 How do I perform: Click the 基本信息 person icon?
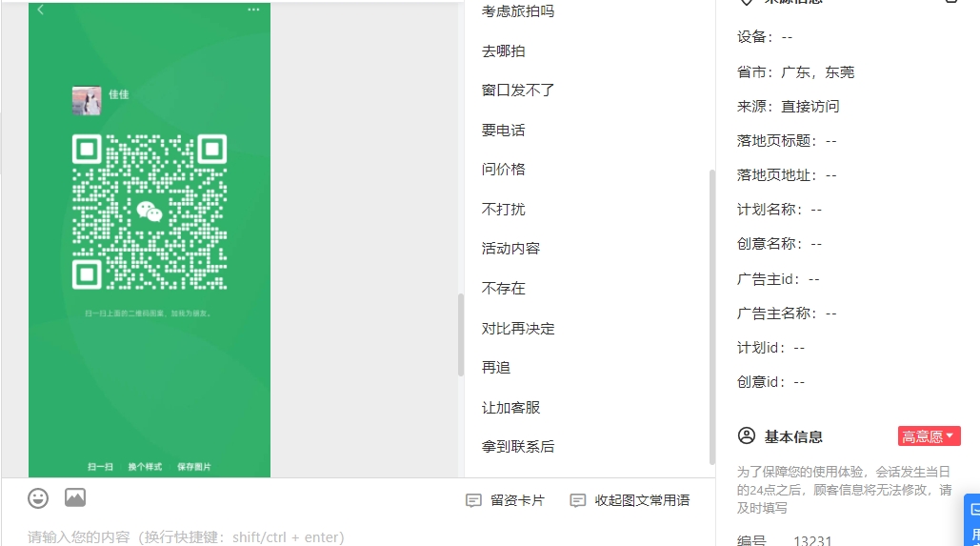tap(747, 435)
